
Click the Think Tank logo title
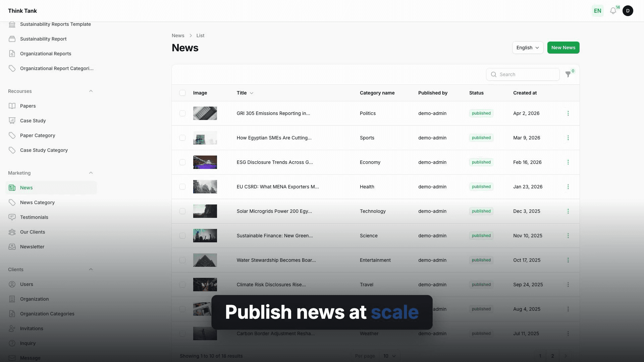[22, 11]
